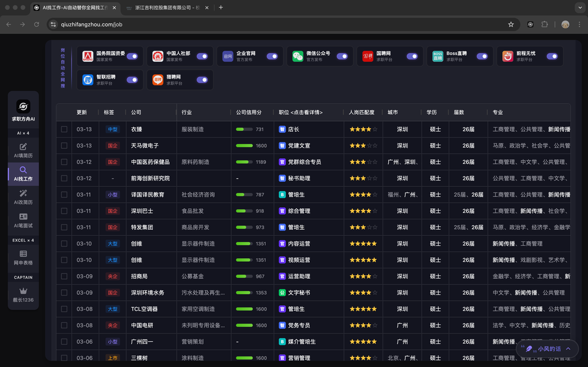
Task: Toggle off the 国务院国资委 source switch
Action: [x=132, y=56]
